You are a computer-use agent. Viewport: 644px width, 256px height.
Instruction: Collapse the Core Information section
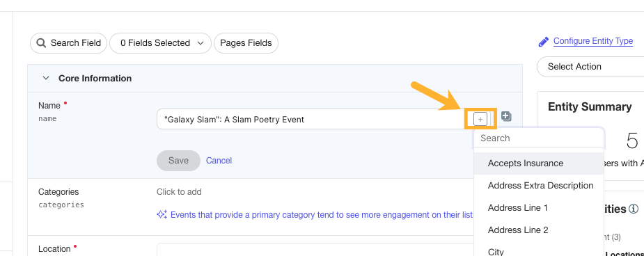[46, 78]
